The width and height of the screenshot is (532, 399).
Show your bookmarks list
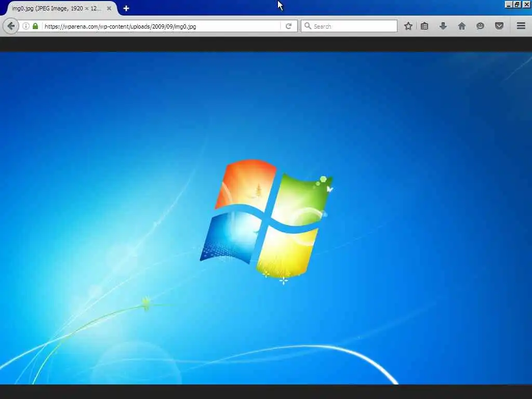(x=424, y=26)
